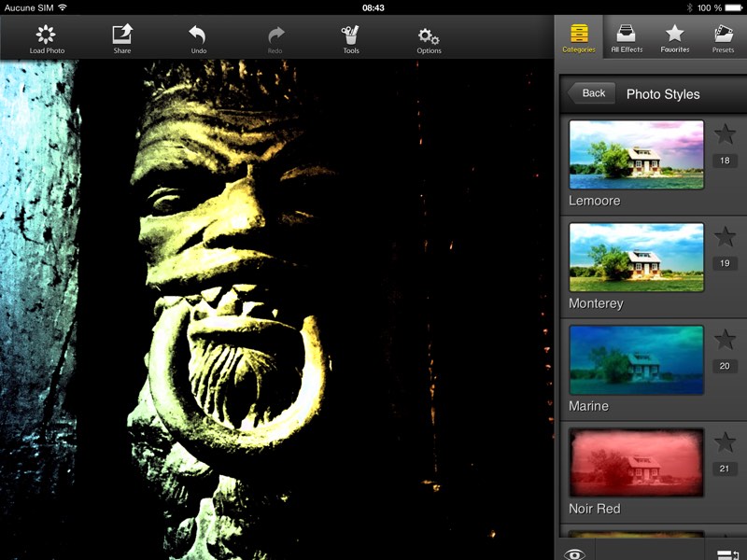Apply the Noir Red style thumbnail
Viewport: 747px width, 560px height.
coord(636,462)
